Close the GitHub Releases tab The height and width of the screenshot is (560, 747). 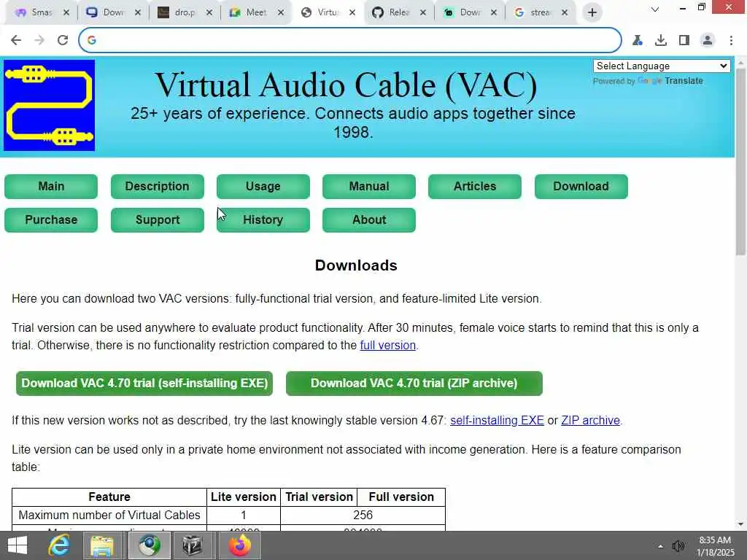pos(422,12)
